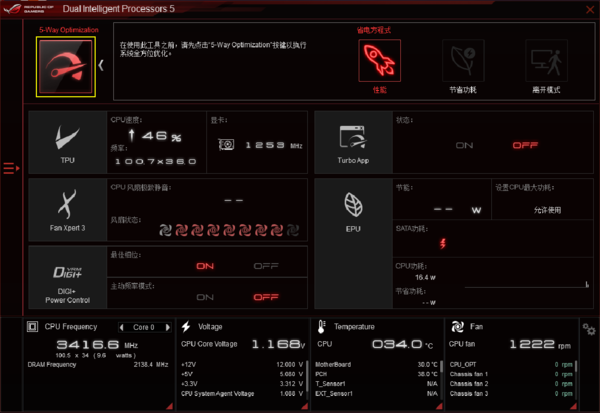Click the +12V voltage row
This screenshot has height=413, width=600.
[x=242, y=365]
